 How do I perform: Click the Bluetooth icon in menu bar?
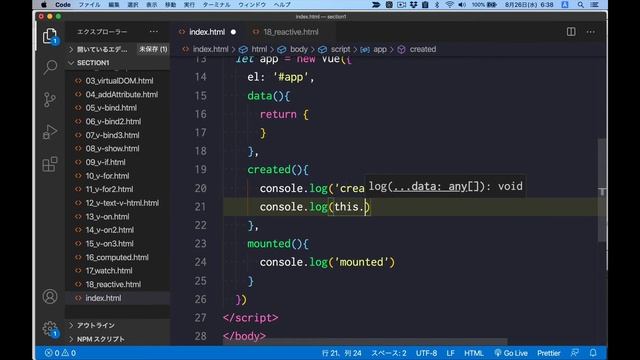click(x=437, y=5)
